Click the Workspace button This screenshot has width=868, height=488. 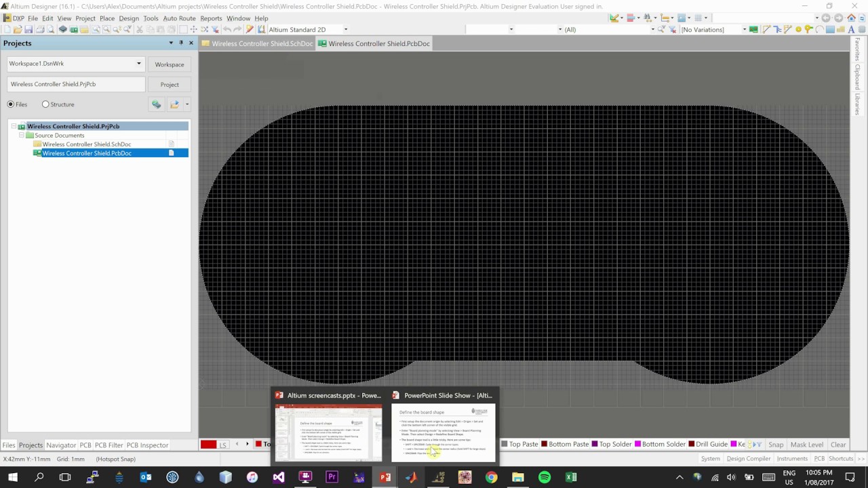pyautogui.click(x=170, y=64)
